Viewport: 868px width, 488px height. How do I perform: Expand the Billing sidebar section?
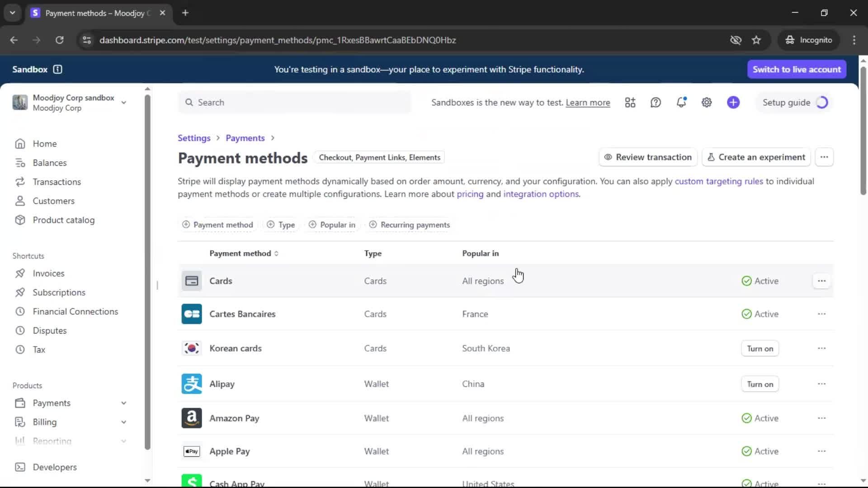123,422
